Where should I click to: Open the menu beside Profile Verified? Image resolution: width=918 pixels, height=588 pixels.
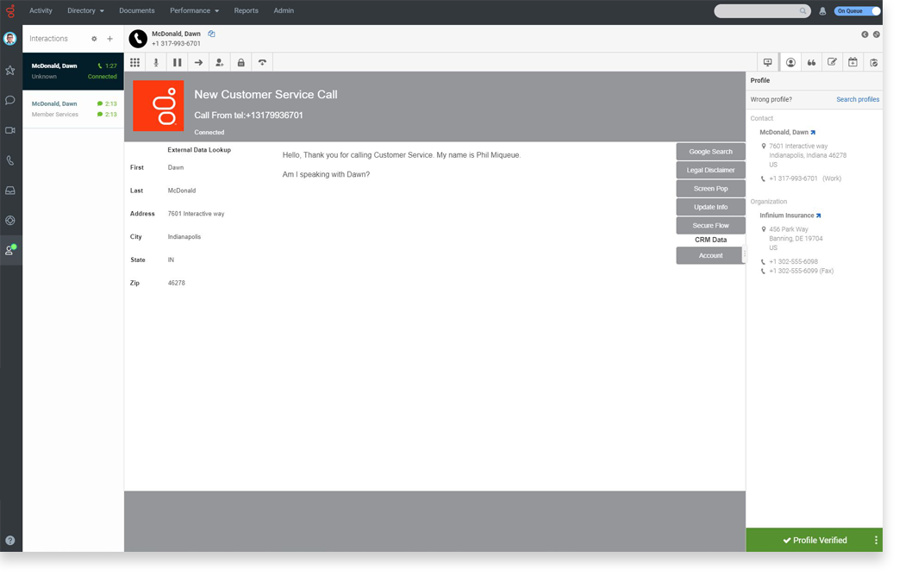876,540
